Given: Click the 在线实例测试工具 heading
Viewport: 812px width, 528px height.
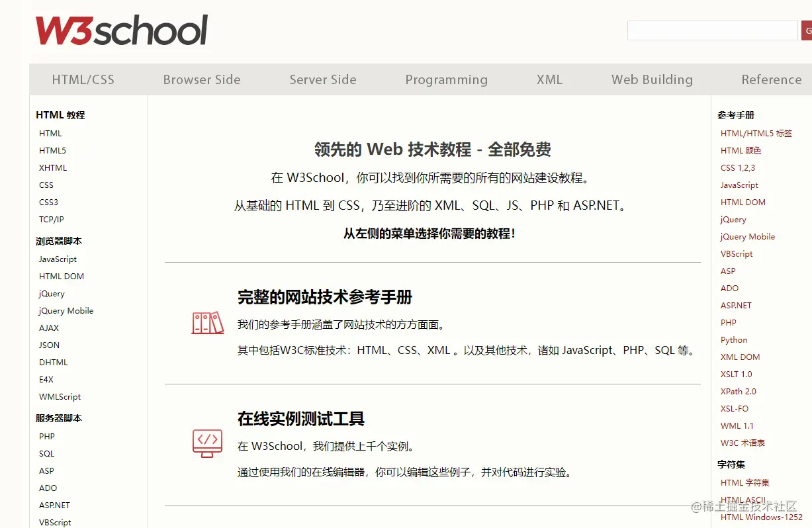Looking at the screenshot, I should pos(301,419).
